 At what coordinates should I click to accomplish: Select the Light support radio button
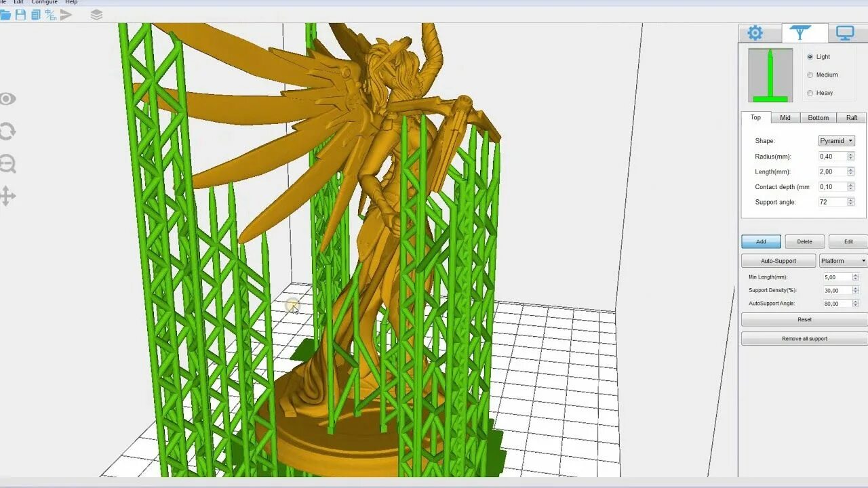(810, 57)
